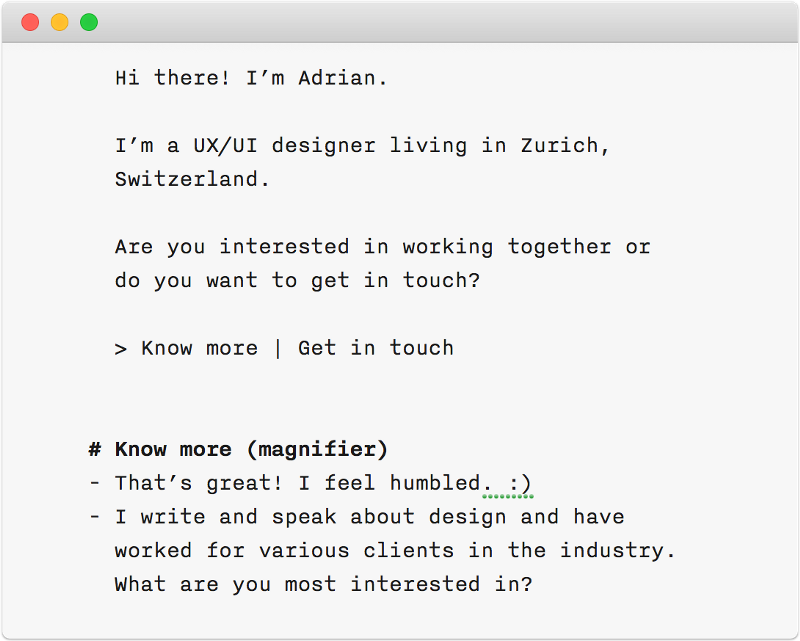
Task: Click the pipe separator between the options
Action: pos(278,348)
